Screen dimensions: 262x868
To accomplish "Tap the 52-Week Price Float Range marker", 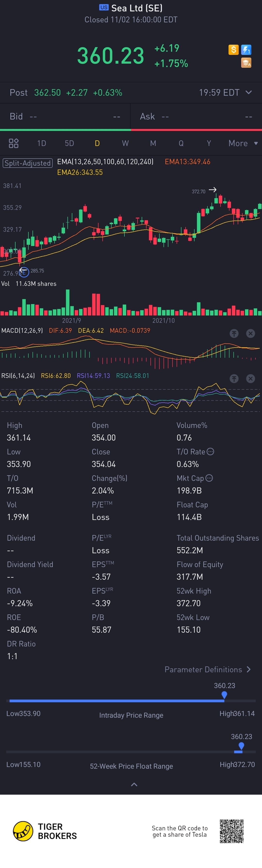I will click(241, 746).
